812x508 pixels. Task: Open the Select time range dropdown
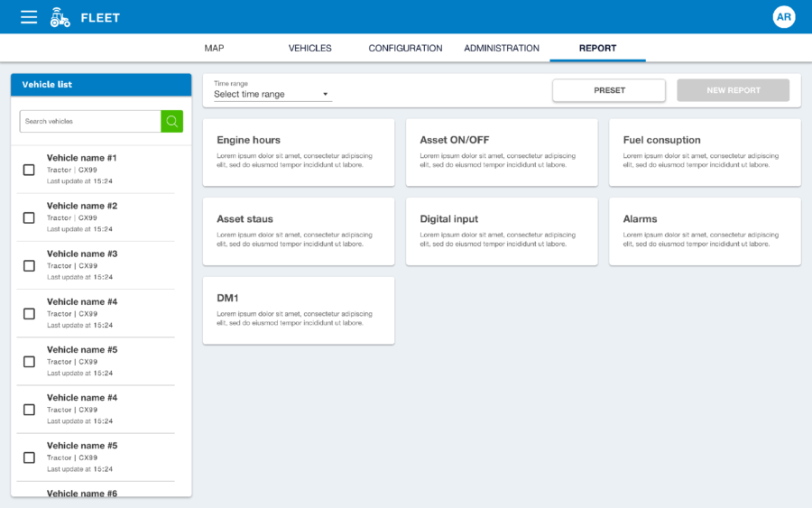[272, 94]
